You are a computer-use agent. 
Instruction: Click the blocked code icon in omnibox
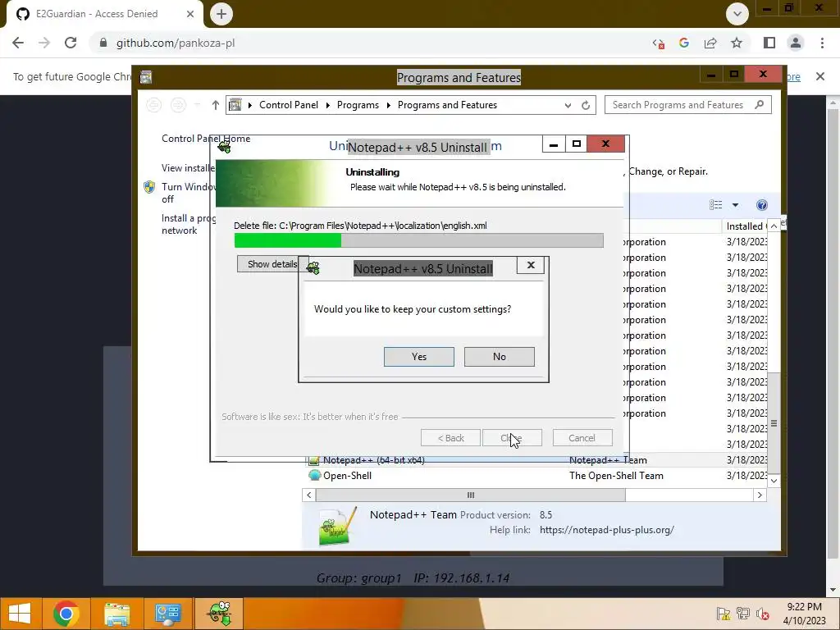[659, 43]
